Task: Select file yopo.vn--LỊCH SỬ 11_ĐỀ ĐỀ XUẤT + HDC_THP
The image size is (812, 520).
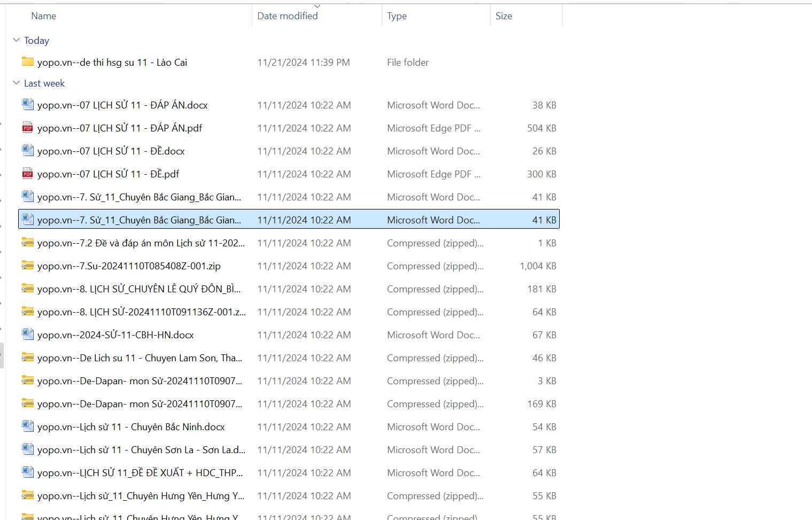Action: click(140, 473)
